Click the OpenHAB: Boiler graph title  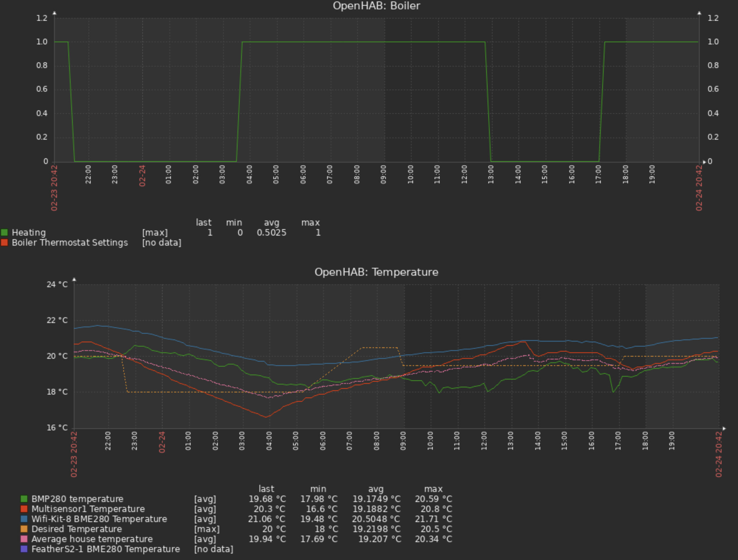376,6
